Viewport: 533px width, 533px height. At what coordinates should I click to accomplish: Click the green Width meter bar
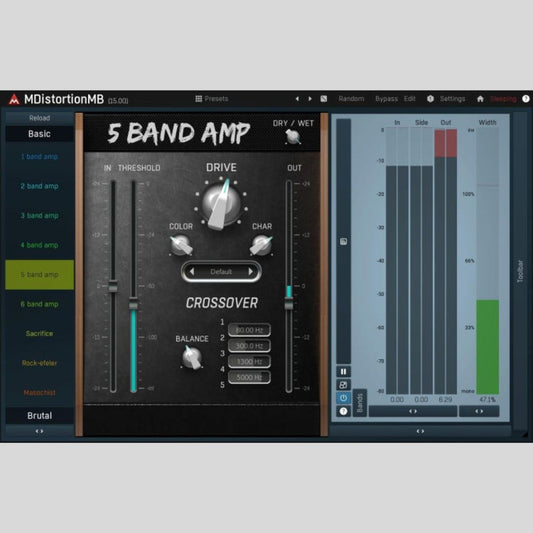coord(488,347)
